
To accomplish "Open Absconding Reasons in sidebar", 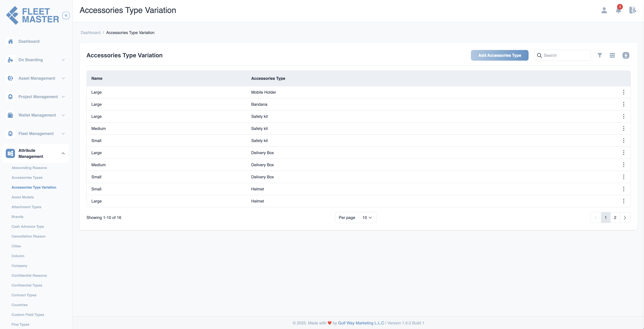I will click(x=29, y=168).
